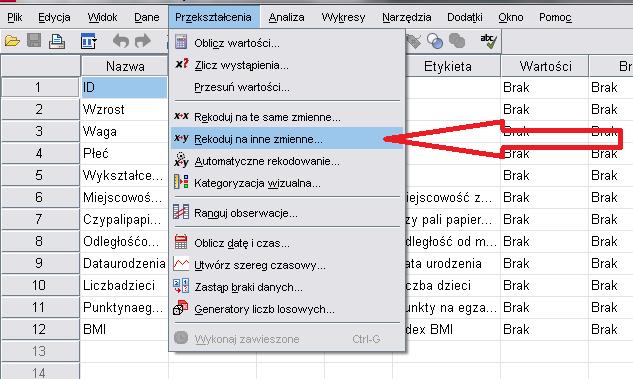This screenshot has height=379, width=633.
Task: Click the label cell ending 'czba dzieci'
Action: pyautogui.click(x=453, y=285)
